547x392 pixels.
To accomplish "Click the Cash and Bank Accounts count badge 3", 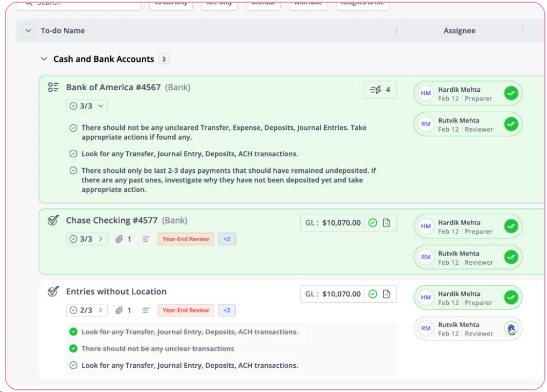I will click(164, 59).
